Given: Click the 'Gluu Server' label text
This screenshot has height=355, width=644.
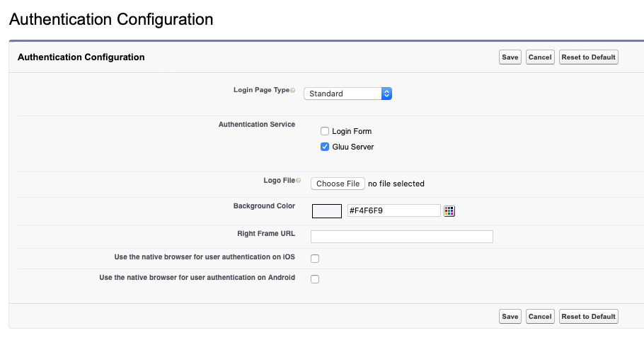Looking at the screenshot, I should coord(352,147).
